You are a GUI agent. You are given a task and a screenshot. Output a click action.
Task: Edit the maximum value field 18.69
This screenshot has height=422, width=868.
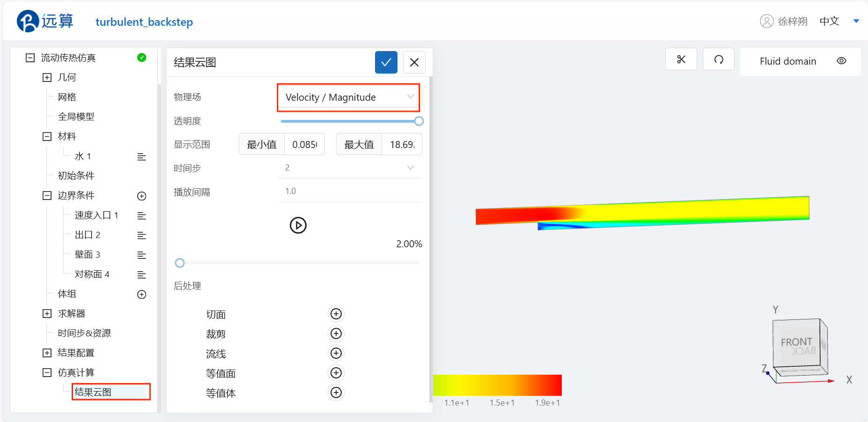pyautogui.click(x=402, y=144)
